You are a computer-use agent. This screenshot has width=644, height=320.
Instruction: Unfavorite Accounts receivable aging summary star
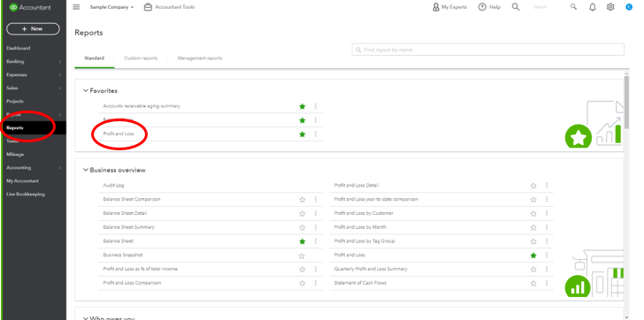click(x=303, y=106)
